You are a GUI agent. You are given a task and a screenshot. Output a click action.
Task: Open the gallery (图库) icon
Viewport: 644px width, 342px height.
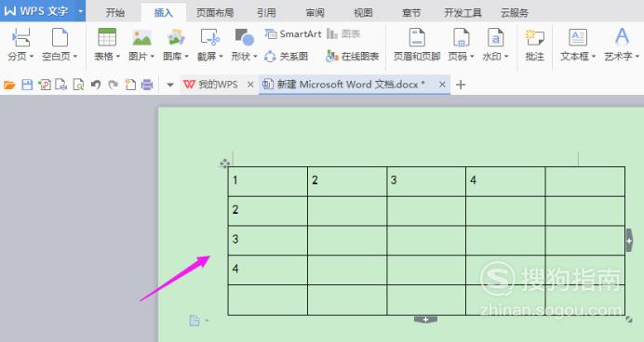pyautogui.click(x=176, y=38)
